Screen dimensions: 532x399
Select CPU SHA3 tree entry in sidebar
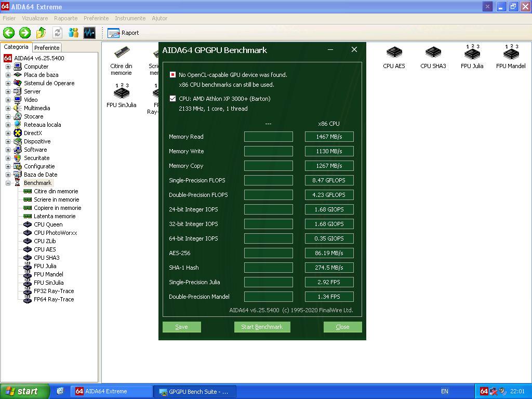(46, 258)
